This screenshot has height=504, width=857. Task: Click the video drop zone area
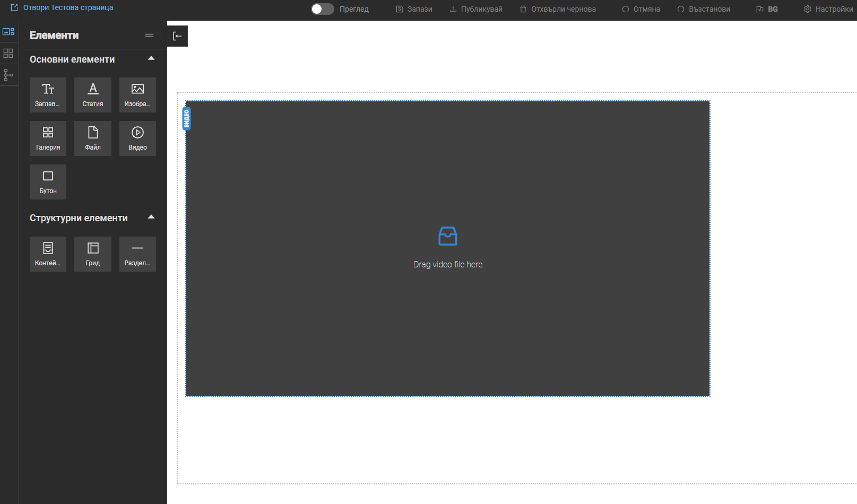tap(447, 248)
